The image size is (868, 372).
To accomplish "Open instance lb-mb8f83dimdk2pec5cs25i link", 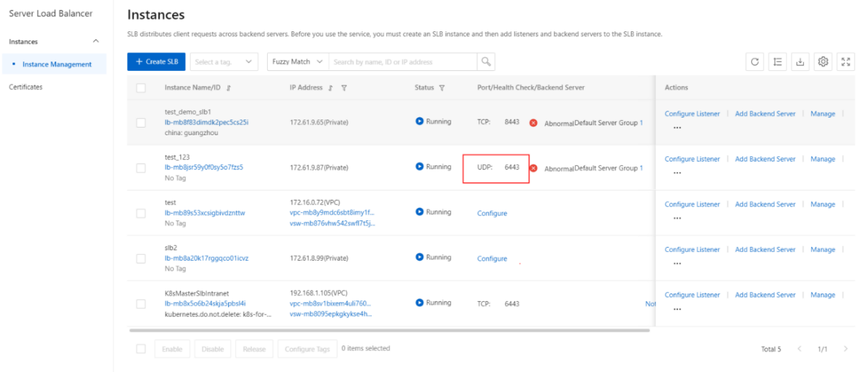I will click(x=206, y=122).
